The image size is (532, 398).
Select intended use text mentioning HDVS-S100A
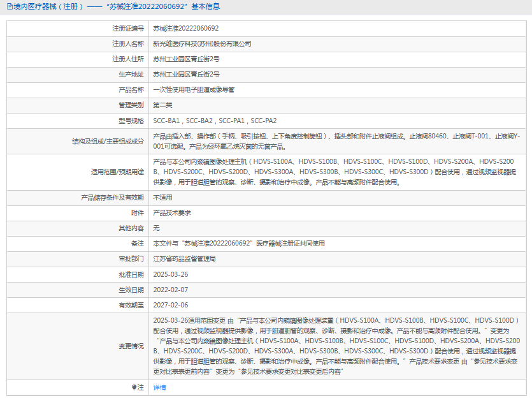pyautogui.click(x=335, y=172)
